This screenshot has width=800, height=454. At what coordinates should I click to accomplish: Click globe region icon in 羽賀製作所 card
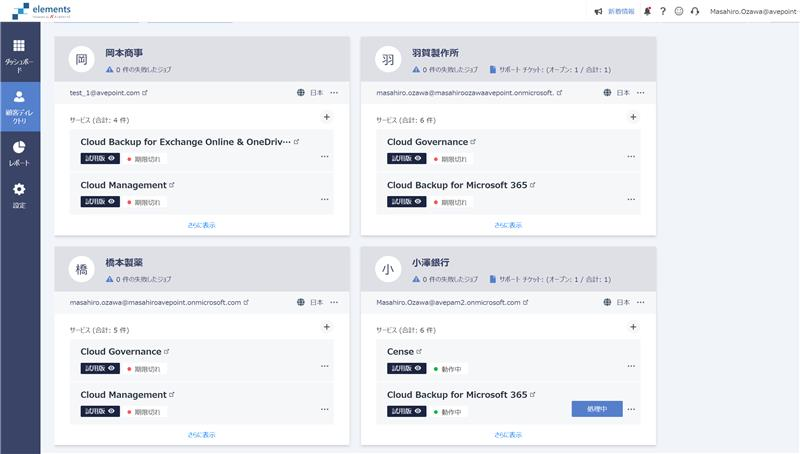coord(607,93)
